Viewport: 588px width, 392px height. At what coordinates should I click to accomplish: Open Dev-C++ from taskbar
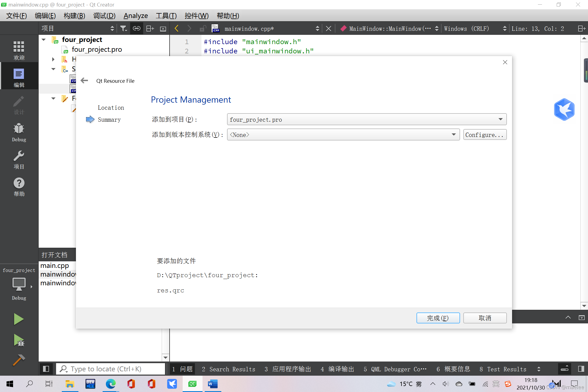coord(90,384)
